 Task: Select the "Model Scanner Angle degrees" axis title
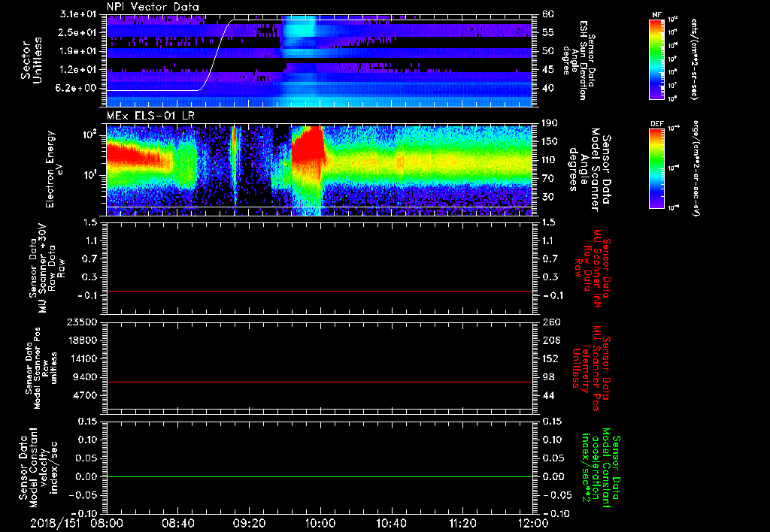(x=590, y=169)
